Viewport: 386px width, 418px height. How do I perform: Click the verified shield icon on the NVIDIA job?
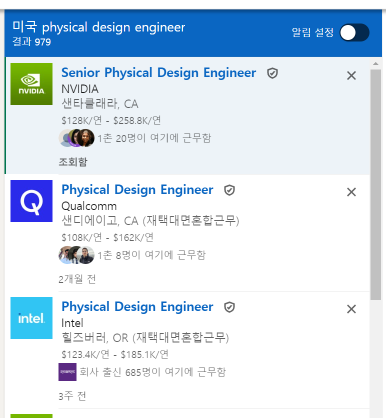click(272, 73)
